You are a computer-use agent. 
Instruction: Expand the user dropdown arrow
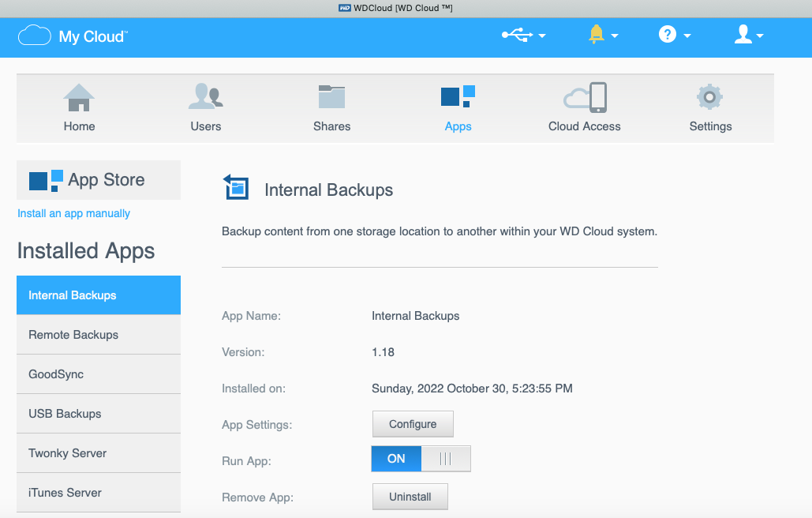tap(760, 36)
